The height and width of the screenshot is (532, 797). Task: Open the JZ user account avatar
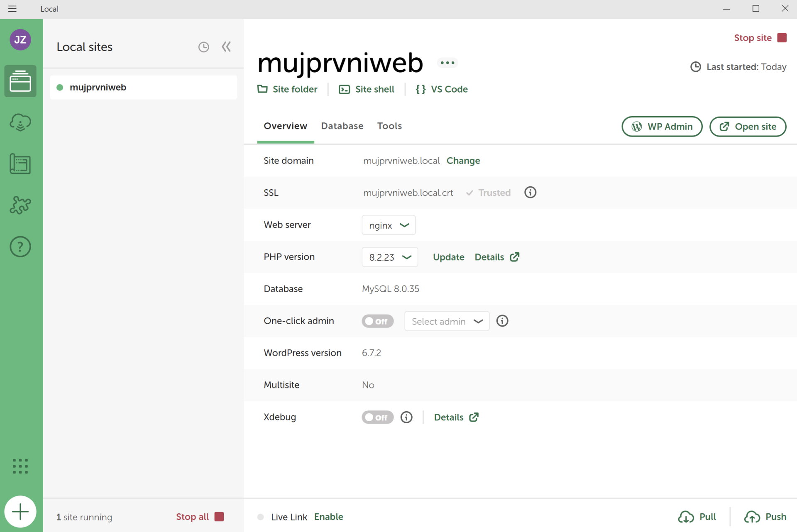coord(20,39)
